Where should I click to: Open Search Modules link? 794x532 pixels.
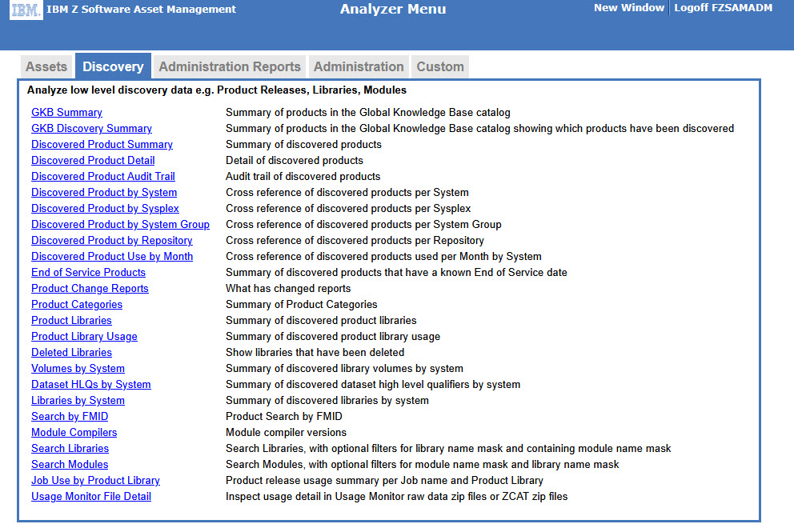(70, 465)
